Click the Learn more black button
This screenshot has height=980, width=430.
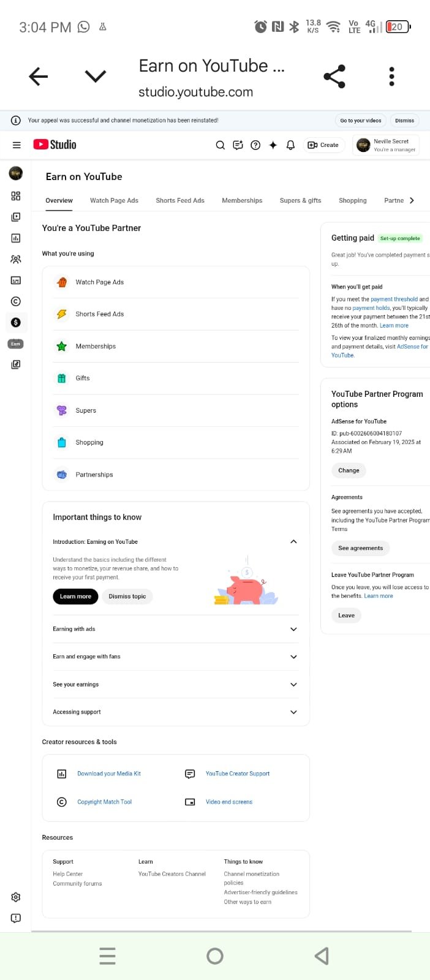[x=75, y=597]
